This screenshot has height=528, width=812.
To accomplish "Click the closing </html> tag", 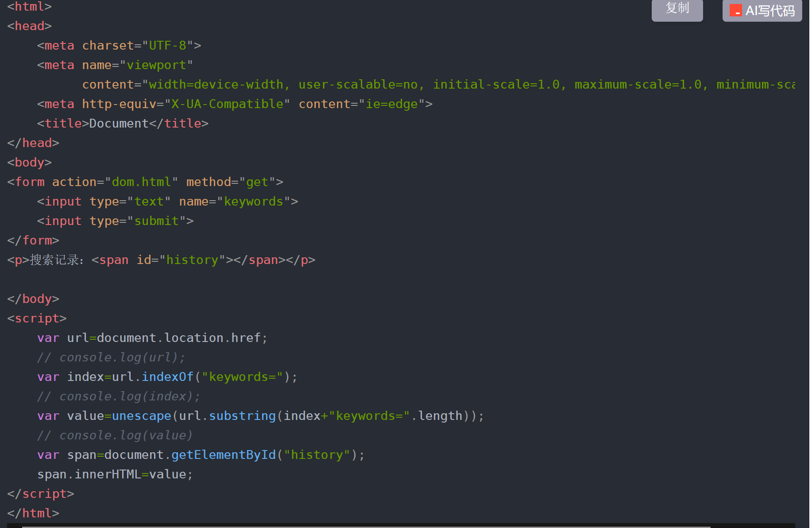I will 33,513.
